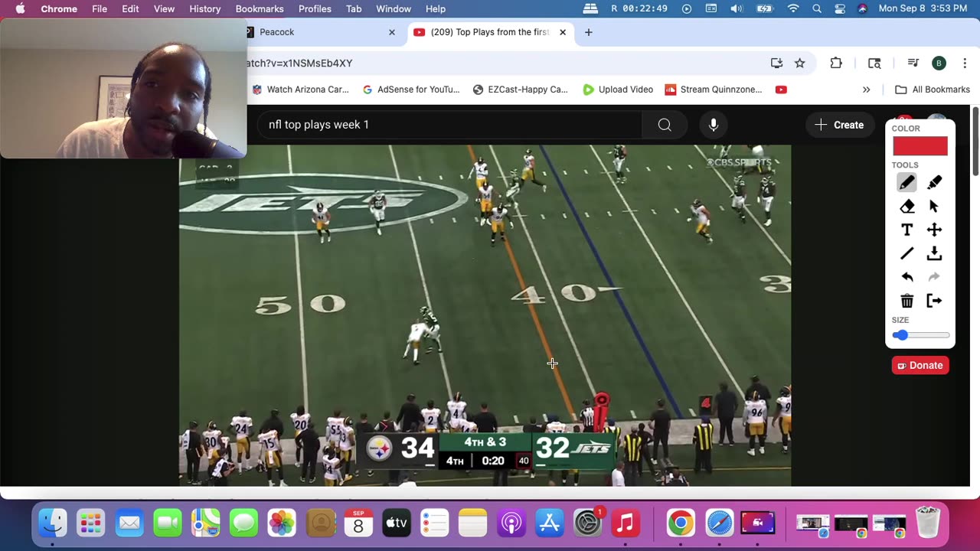Screen dimensions: 980x551
Task: Redo with the greyed forward arrow
Action: coord(934,277)
